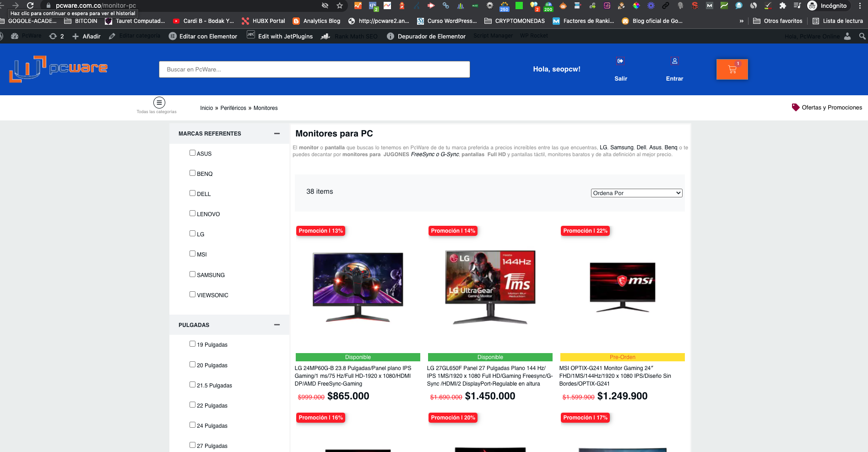This screenshot has height=452, width=868.
Task: Check the MSI brand checkbox
Action: click(x=192, y=254)
